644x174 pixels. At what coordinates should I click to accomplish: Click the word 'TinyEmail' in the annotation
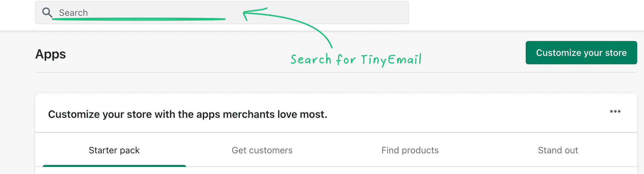click(391, 60)
